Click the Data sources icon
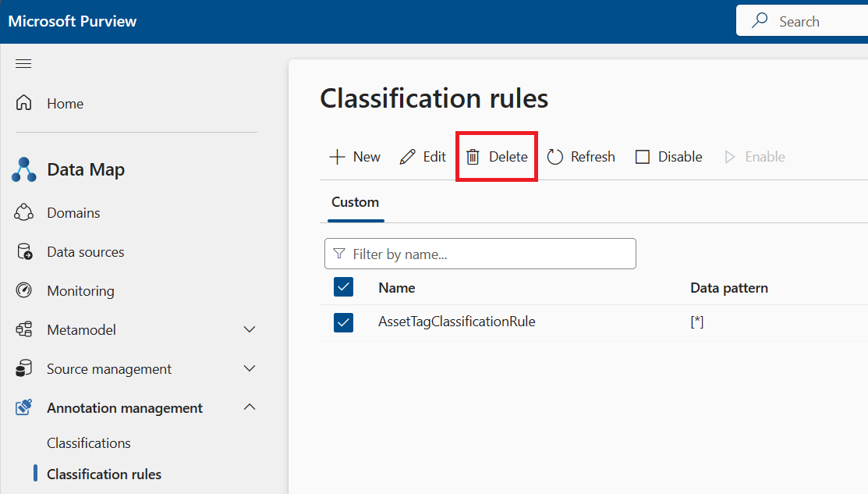This screenshot has height=494, width=868. point(25,251)
